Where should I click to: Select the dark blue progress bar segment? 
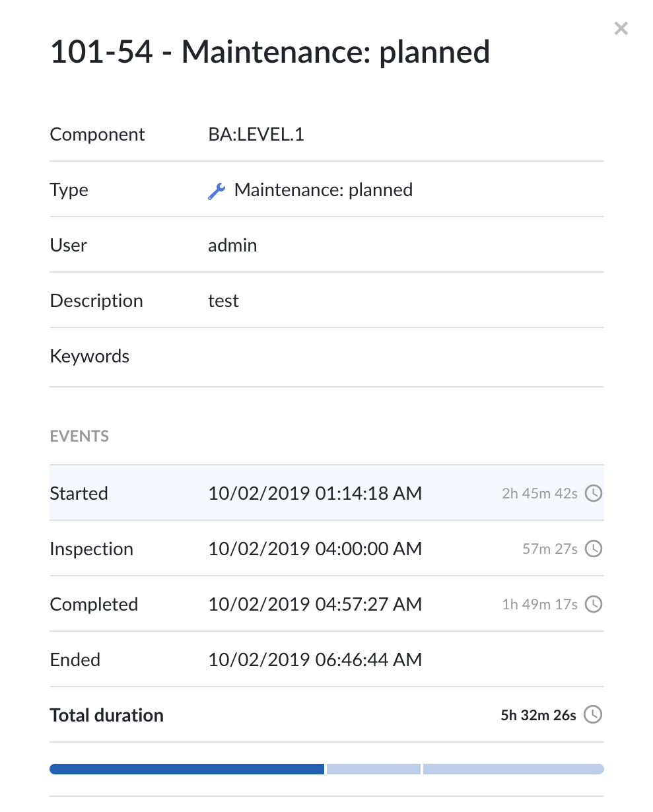187,769
